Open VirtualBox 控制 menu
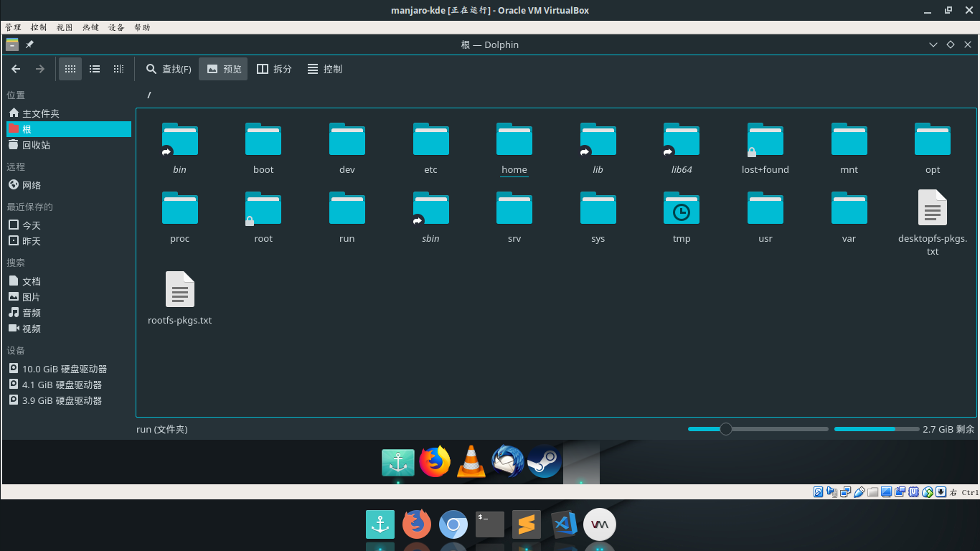The height and width of the screenshot is (551, 980). (x=39, y=27)
